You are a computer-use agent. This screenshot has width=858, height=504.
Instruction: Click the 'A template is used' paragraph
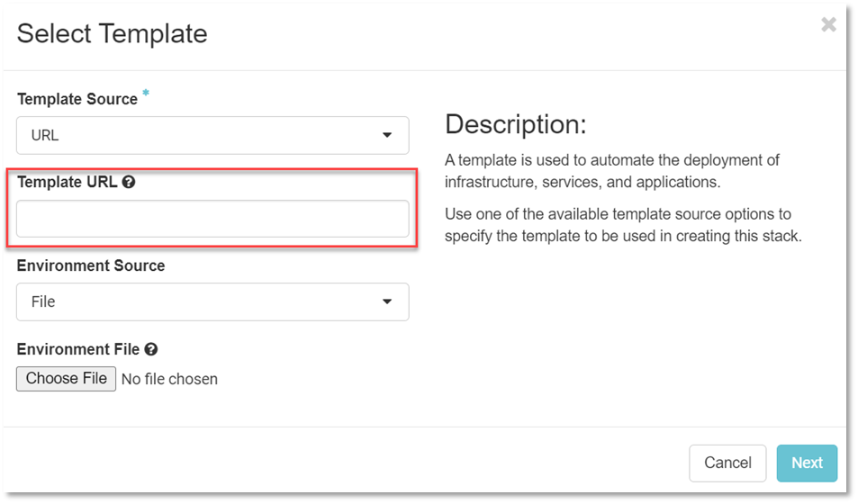click(x=612, y=169)
